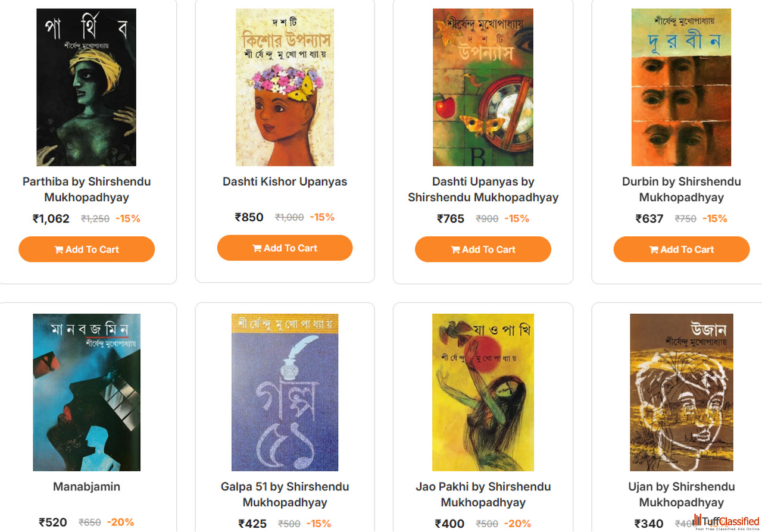
Task: Open the Manabjamin cover image
Action: click(x=87, y=393)
